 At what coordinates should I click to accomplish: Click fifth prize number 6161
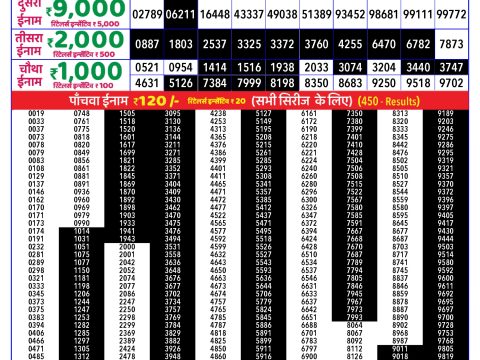click(309, 113)
